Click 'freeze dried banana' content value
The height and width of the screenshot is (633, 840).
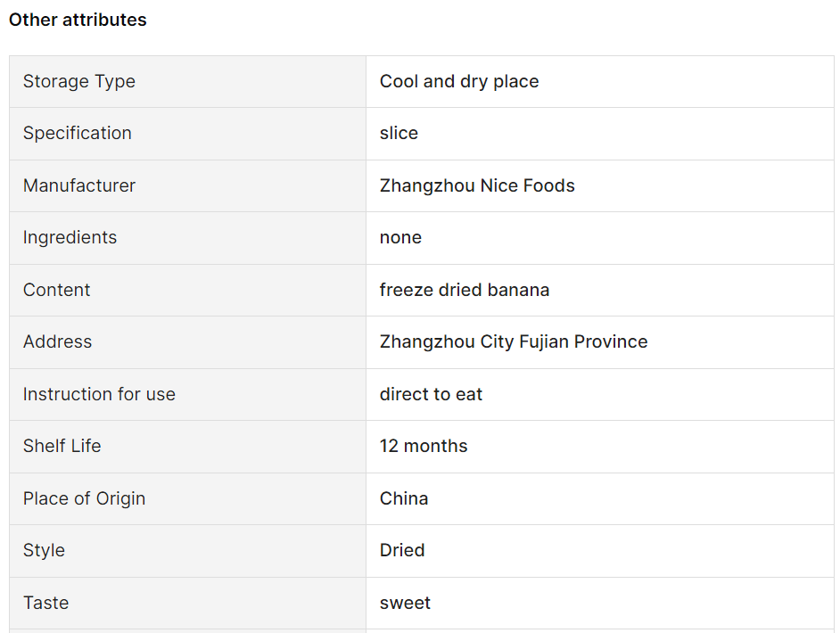click(x=465, y=290)
